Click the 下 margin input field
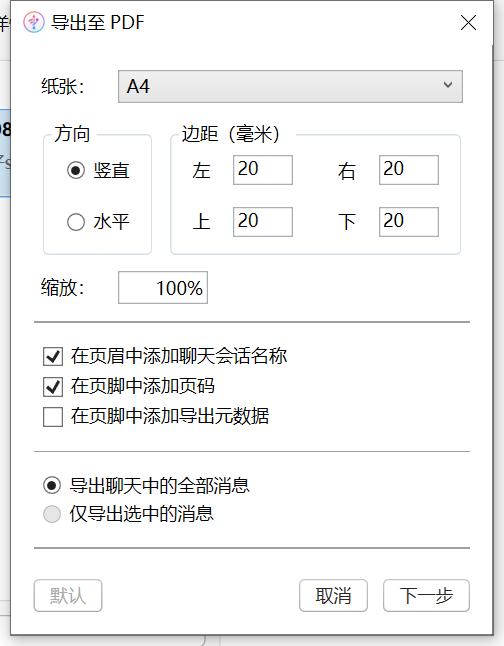Viewport: 504px width, 646px height. coord(409,222)
